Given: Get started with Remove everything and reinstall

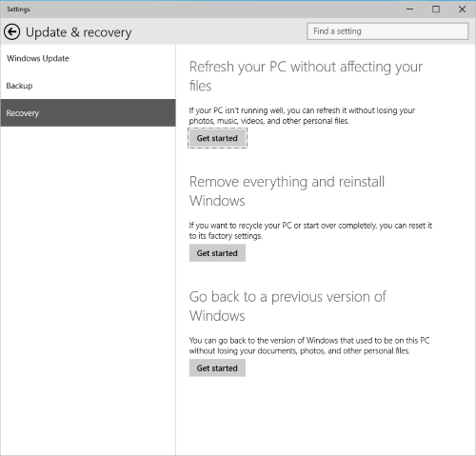Looking at the screenshot, I should (217, 253).
